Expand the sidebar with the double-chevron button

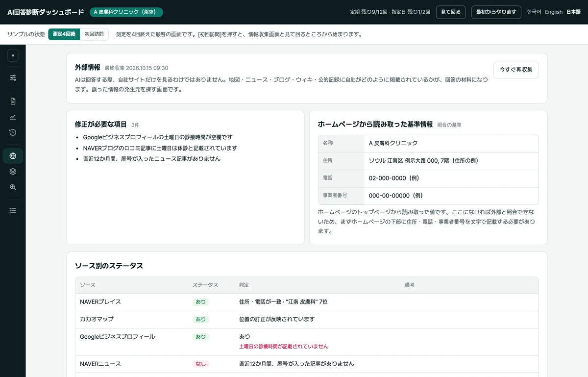pyautogui.click(x=13, y=55)
